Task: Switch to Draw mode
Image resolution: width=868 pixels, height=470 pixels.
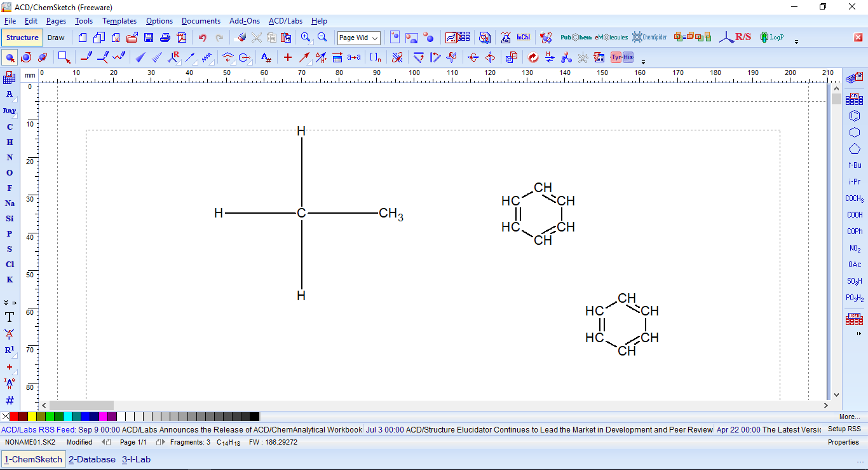Action: (x=56, y=38)
